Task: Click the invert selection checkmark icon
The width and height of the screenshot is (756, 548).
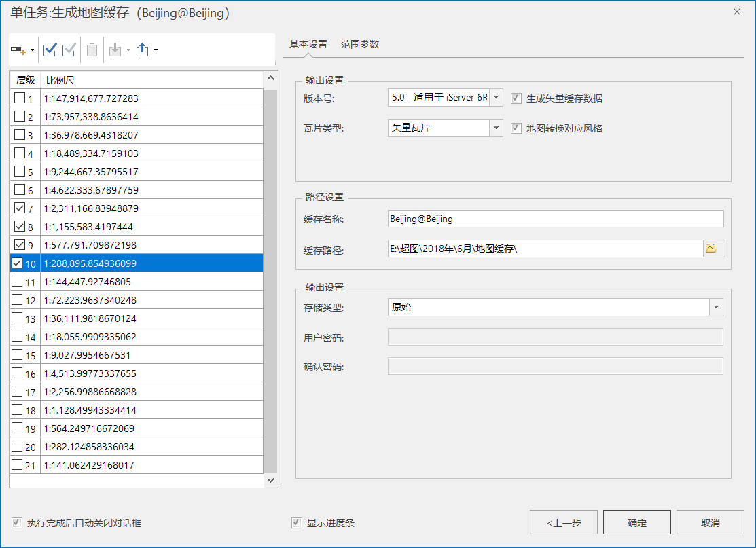Action: [x=69, y=50]
